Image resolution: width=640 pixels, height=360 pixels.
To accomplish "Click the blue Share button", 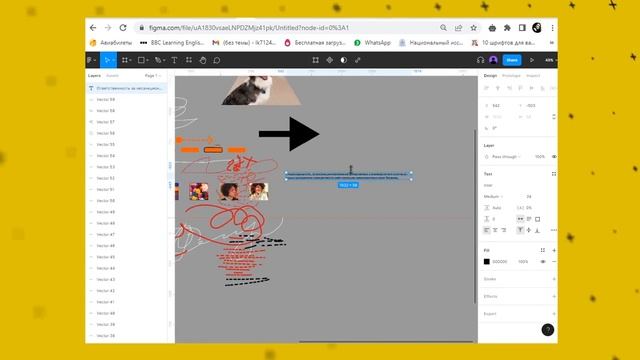I will pyautogui.click(x=512, y=60).
